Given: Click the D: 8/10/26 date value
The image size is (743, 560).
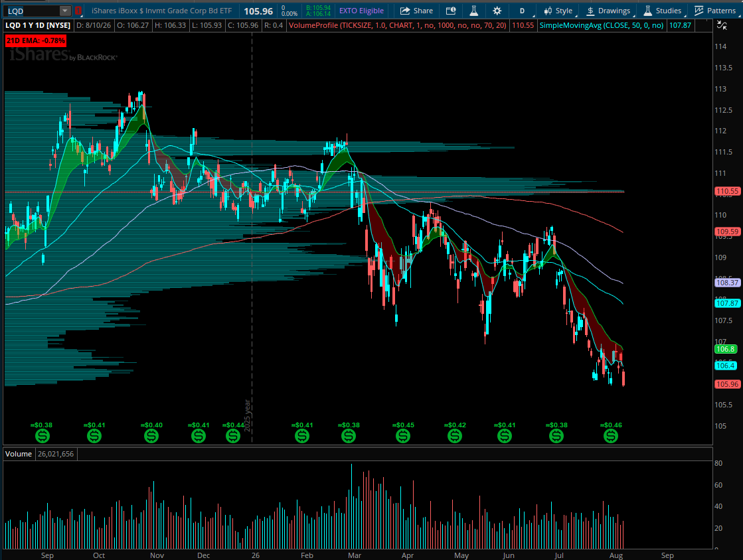Looking at the screenshot, I should click(94, 25).
